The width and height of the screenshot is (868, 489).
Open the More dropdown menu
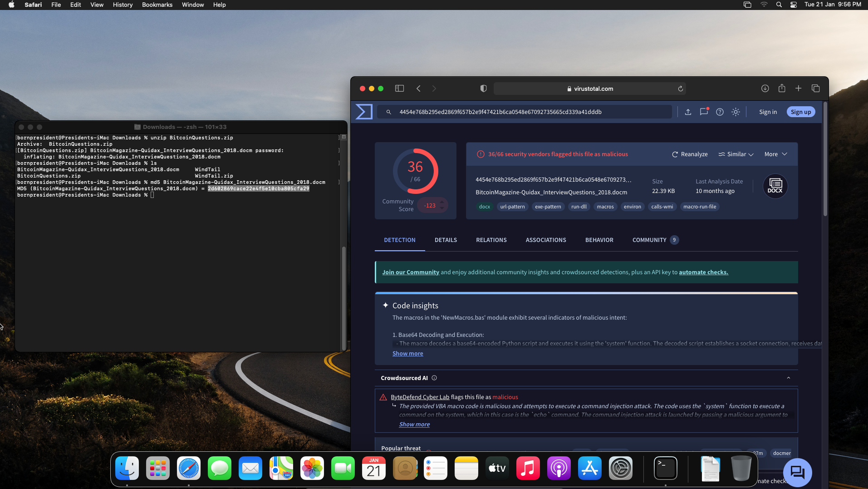(775, 154)
